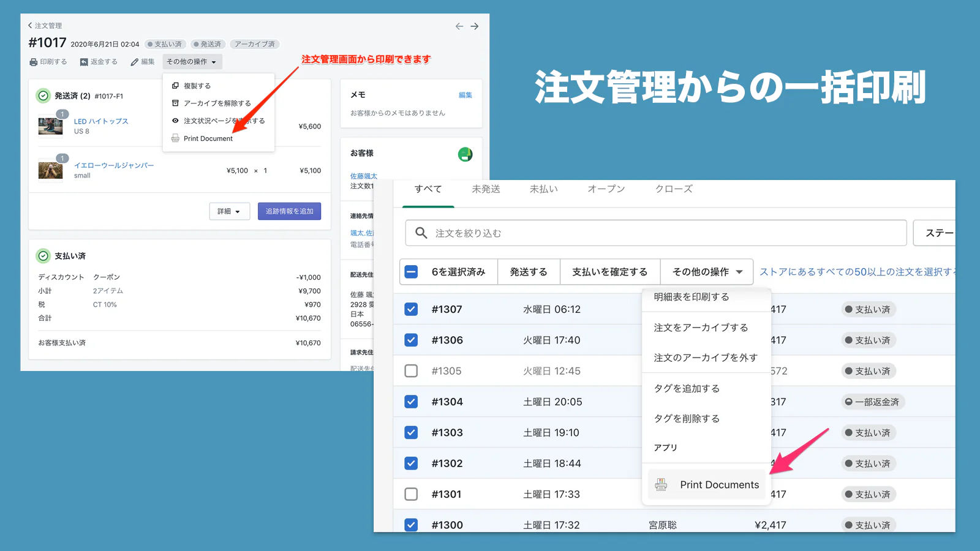980x551 pixels.
Task: Click the 発送する bulk button
Action: click(x=529, y=272)
